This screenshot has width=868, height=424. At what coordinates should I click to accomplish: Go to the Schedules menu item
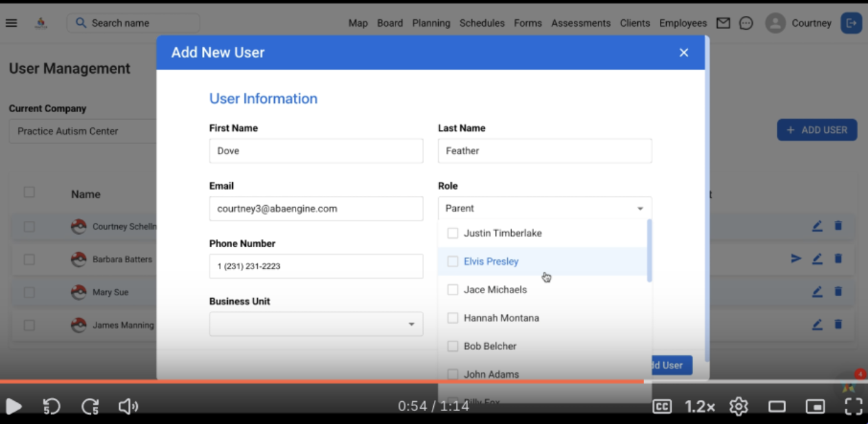pyautogui.click(x=482, y=23)
